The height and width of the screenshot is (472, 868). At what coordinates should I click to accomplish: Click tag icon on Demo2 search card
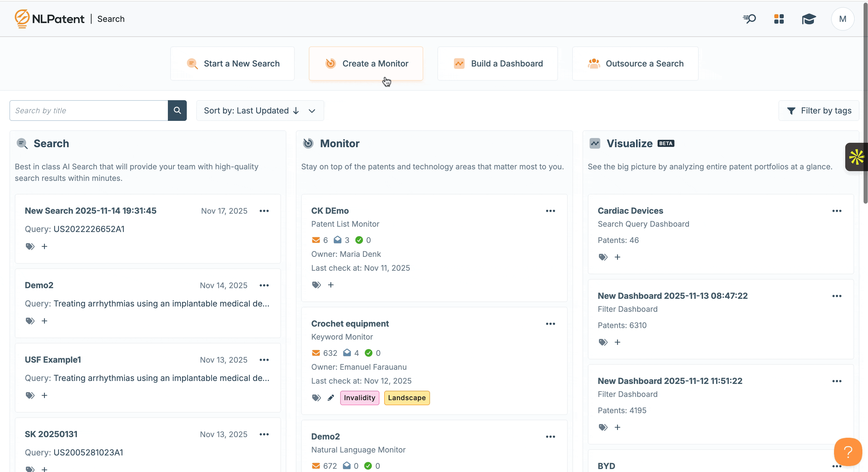(30, 321)
